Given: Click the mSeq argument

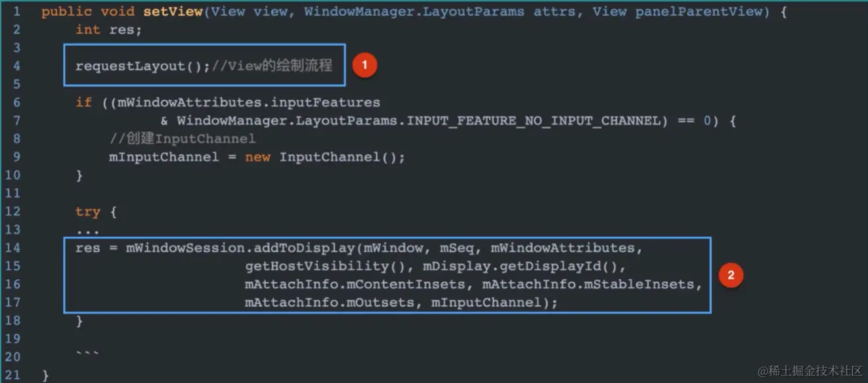Looking at the screenshot, I should tap(457, 248).
